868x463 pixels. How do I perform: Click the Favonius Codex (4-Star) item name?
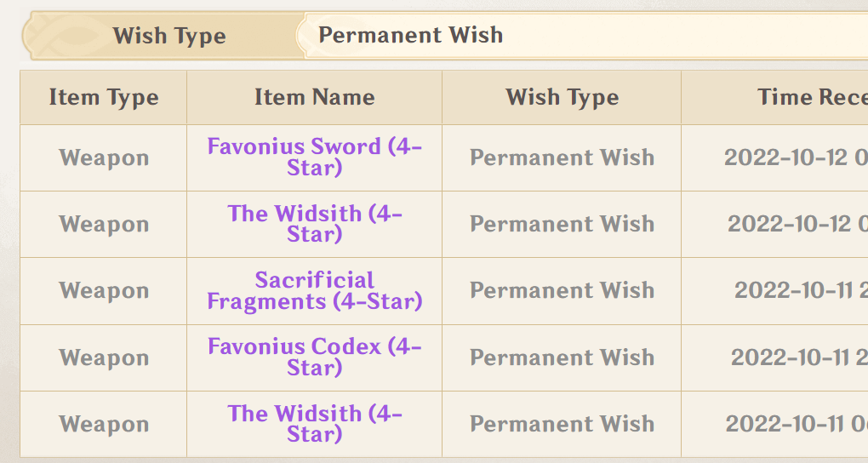(x=314, y=357)
